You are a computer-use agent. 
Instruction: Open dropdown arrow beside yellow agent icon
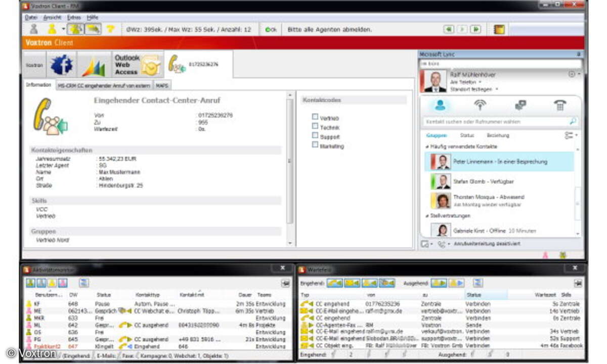pos(63,29)
